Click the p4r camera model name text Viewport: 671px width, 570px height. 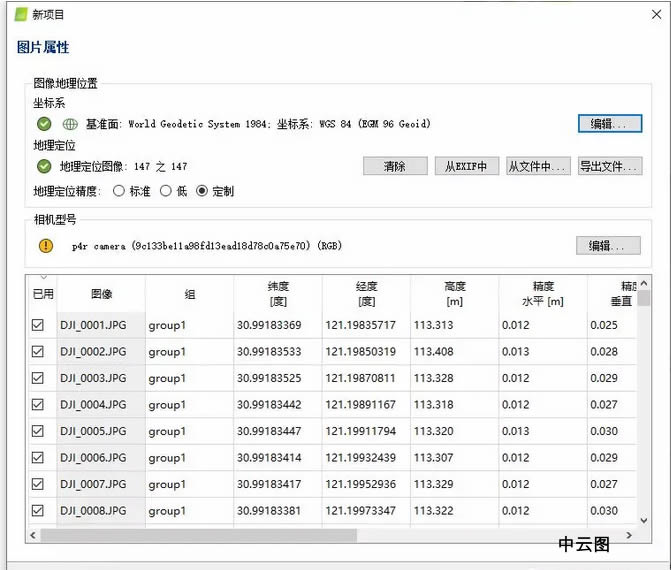(x=207, y=246)
